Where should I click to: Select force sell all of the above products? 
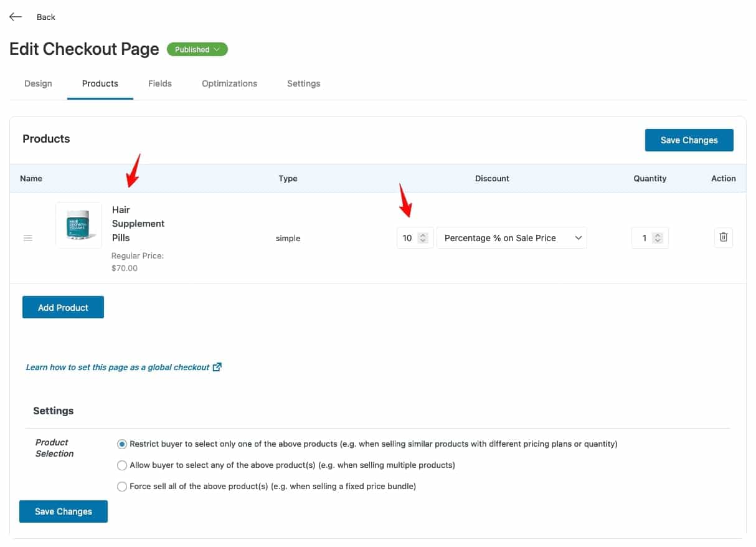122,486
